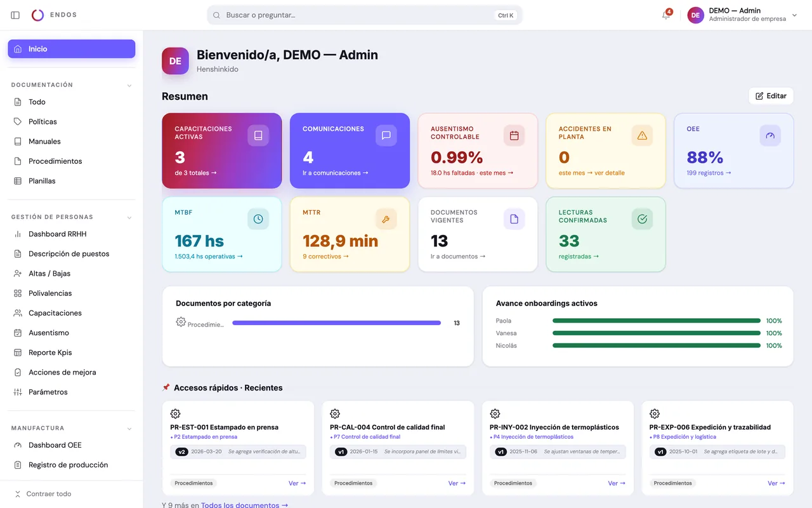Click the gauge icon in OEE card

click(770, 135)
